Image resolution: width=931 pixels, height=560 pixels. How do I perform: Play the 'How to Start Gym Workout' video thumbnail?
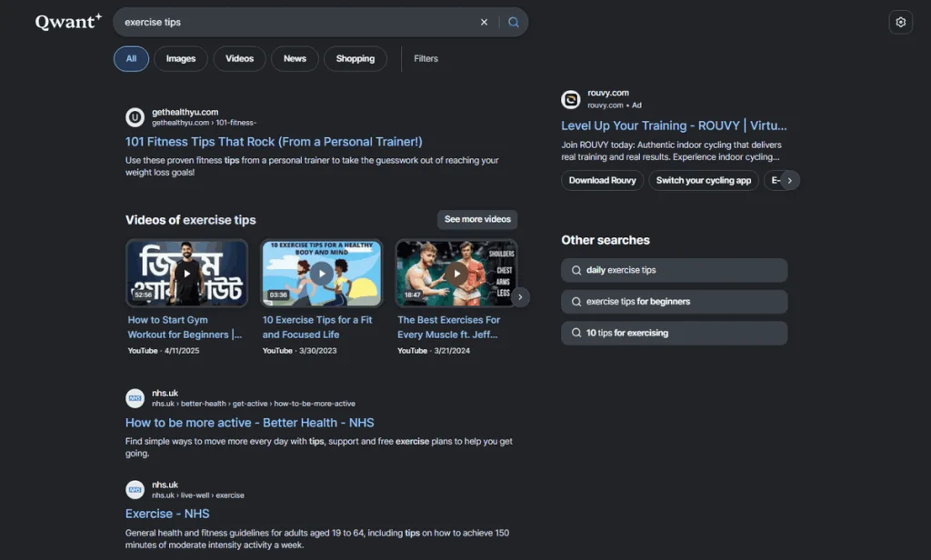186,273
